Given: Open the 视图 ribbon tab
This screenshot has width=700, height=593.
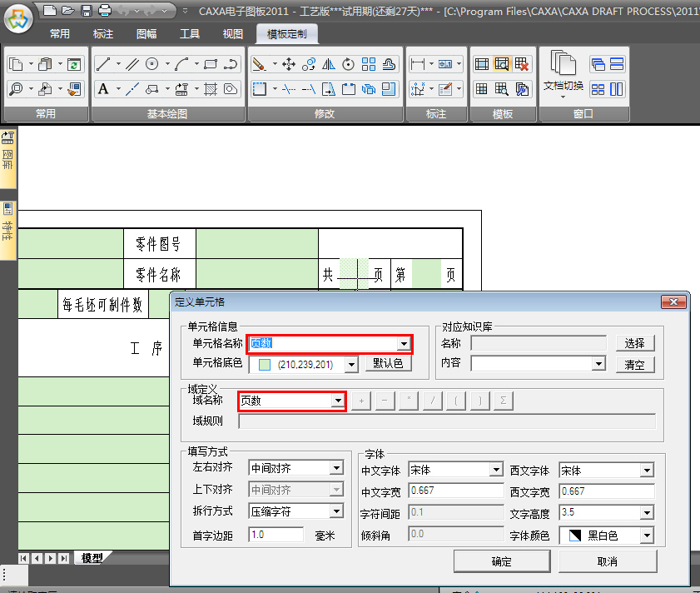Looking at the screenshot, I should 233,34.
